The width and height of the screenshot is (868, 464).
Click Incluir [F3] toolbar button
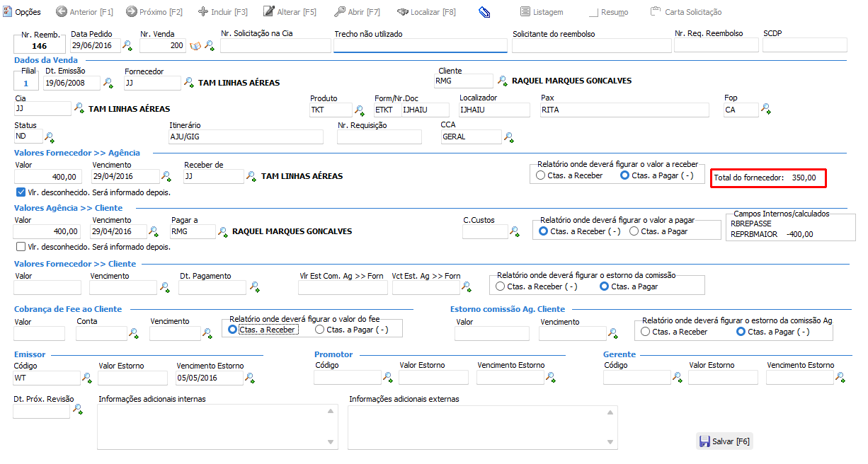[223, 12]
